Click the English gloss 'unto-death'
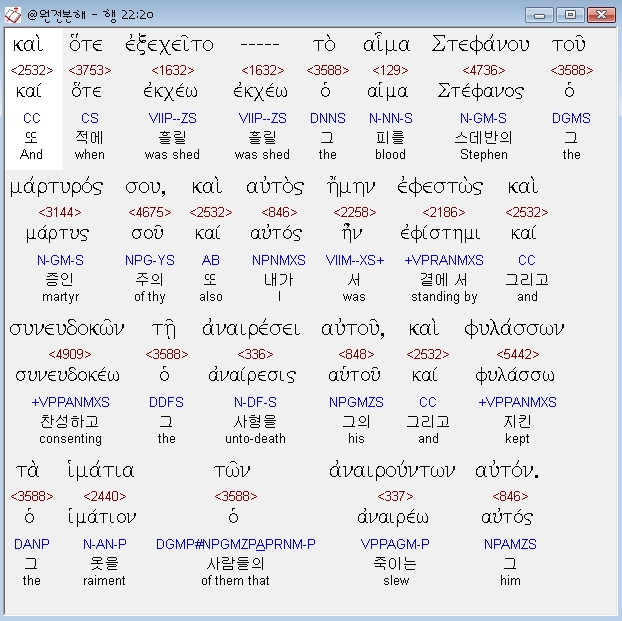 tap(255, 438)
